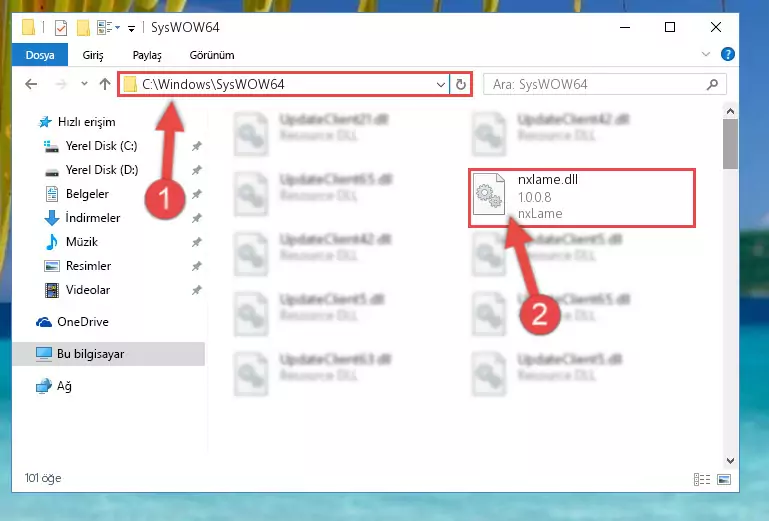Select Ağ network in the navigation pane
Image resolution: width=769 pixels, height=521 pixels.
[64, 386]
